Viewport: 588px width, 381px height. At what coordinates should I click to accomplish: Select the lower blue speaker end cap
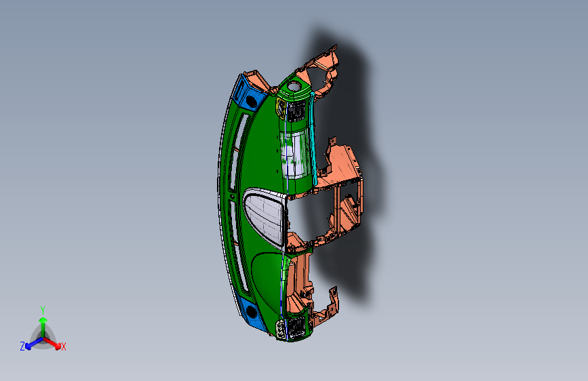click(x=250, y=313)
